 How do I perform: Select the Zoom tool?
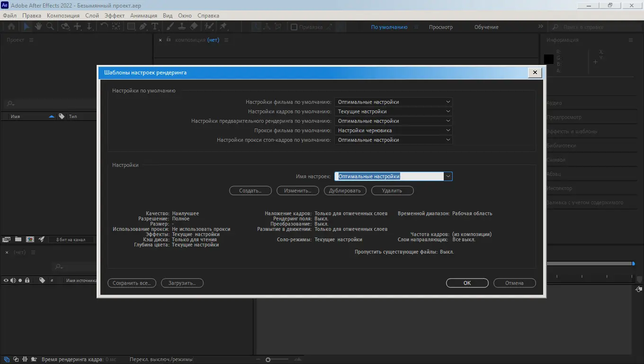(50, 26)
